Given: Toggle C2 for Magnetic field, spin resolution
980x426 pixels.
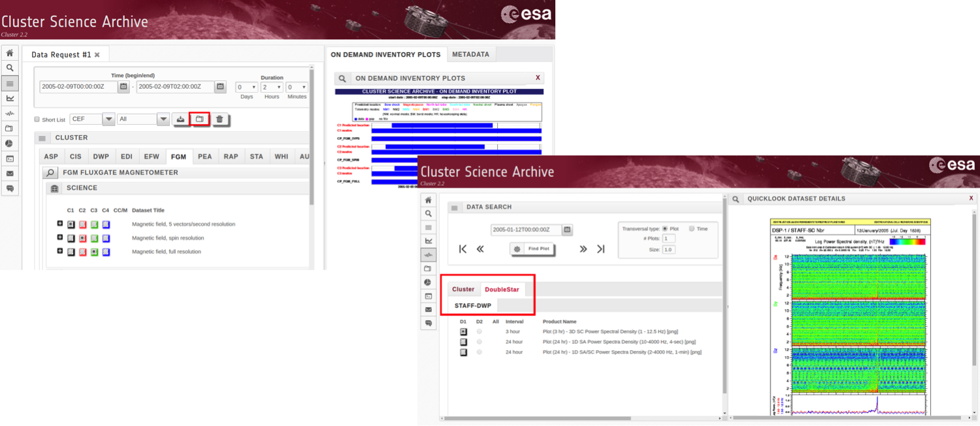Looking at the screenshot, I should pyautogui.click(x=83, y=238).
